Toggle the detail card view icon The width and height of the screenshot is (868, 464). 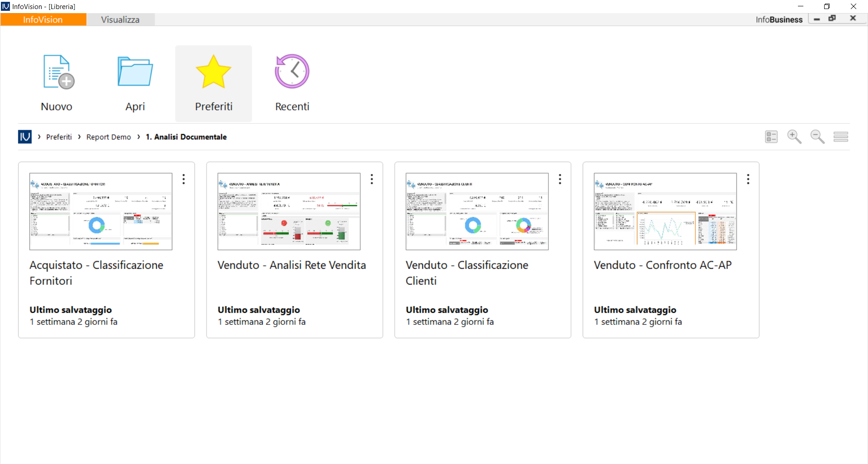[x=771, y=136]
